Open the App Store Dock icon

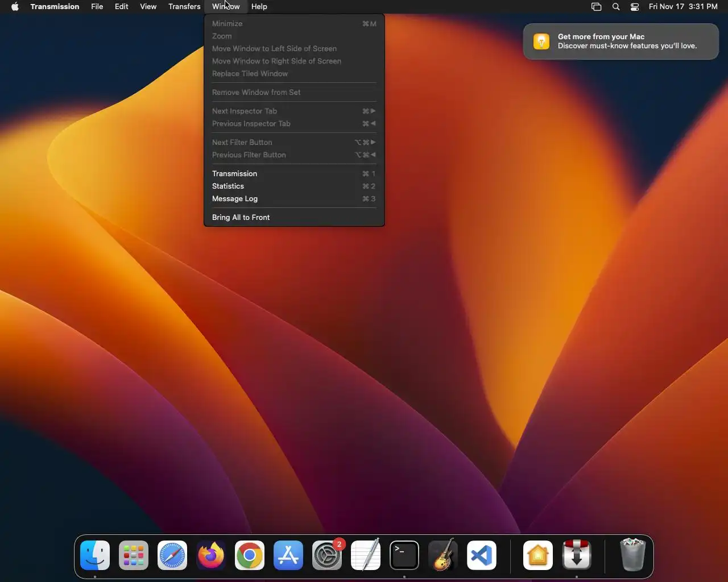point(288,555)
